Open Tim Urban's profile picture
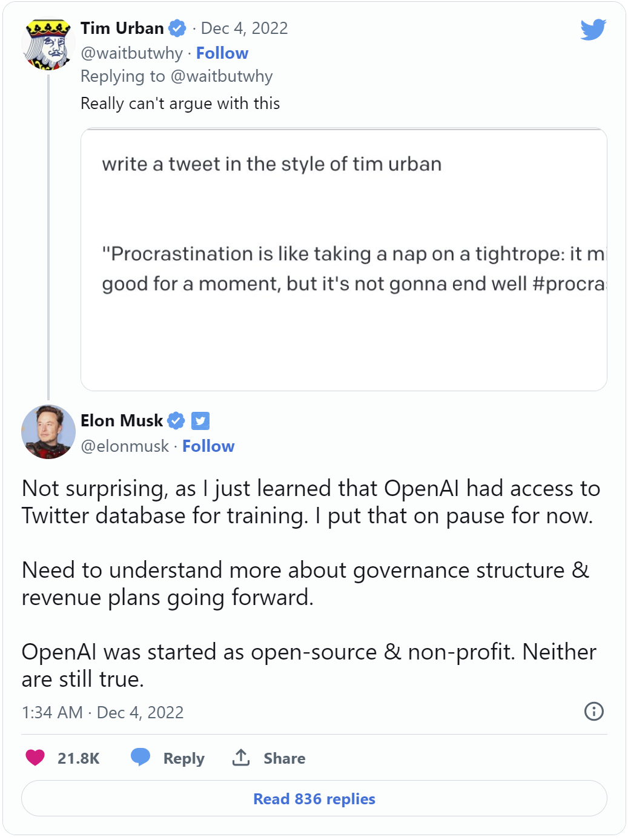The image size is (628, 840). (48, 44)
